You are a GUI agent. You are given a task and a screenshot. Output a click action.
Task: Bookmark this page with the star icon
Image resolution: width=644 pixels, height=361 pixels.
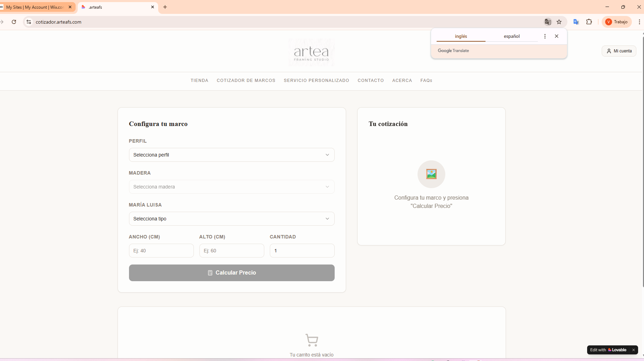[559, 22]
